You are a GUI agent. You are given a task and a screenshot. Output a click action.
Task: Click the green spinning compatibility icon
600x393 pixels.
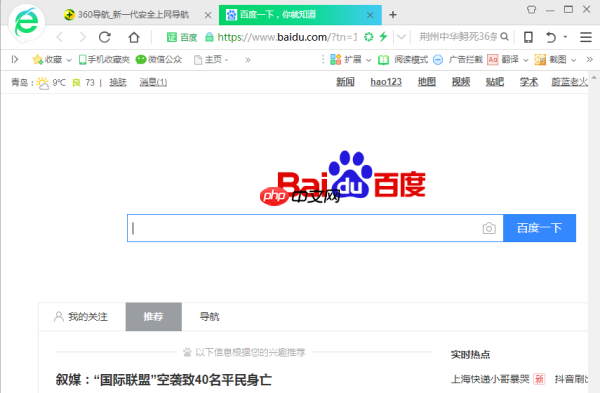click(x=368, y=37)
